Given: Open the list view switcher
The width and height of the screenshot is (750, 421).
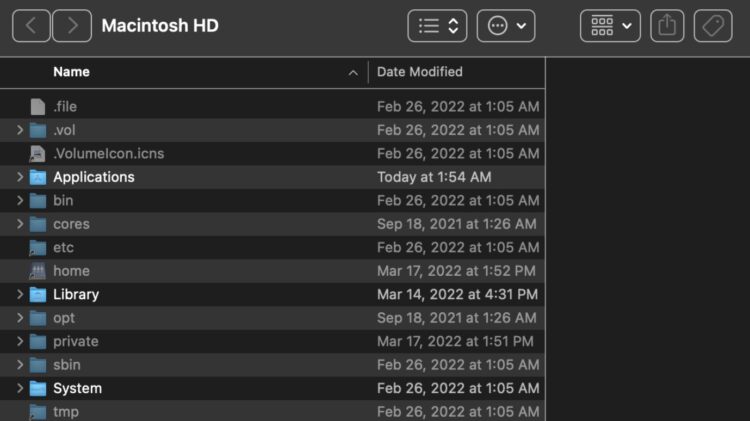Looking at the screenshot, I should click(x=437, y=26).
